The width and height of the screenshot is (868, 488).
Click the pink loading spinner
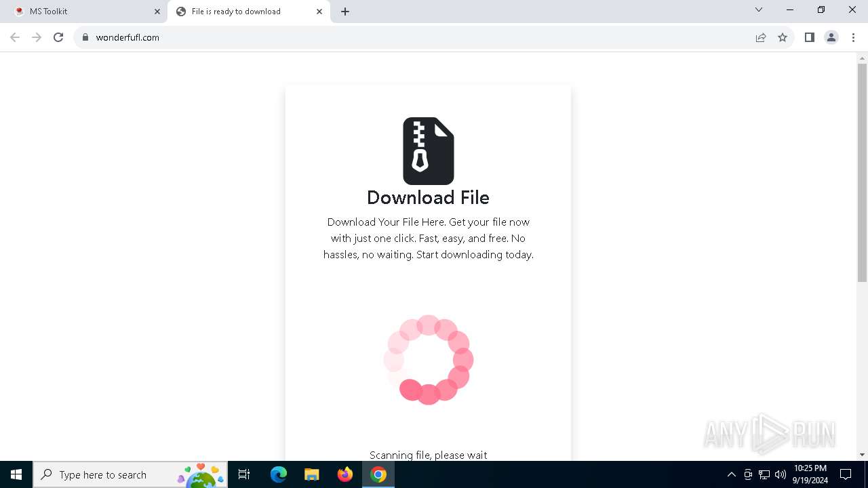tap(428, 360)
